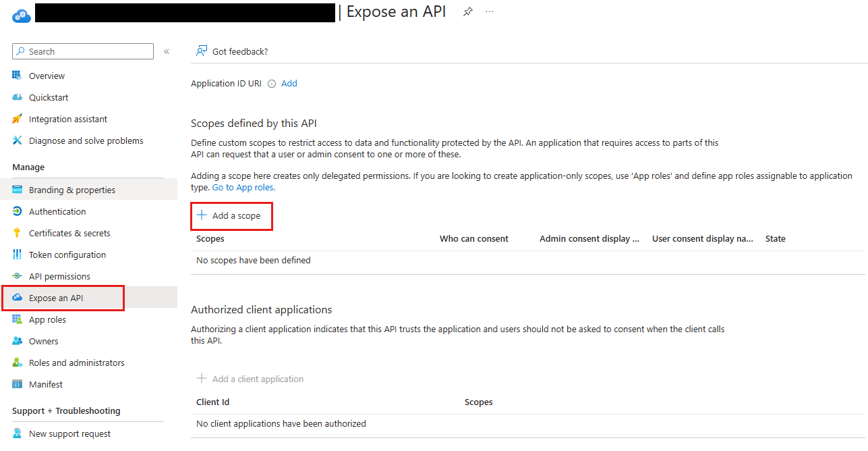Open Diagnose and solve problems
This screenshot has width=868, height=451.
[86, 140]
